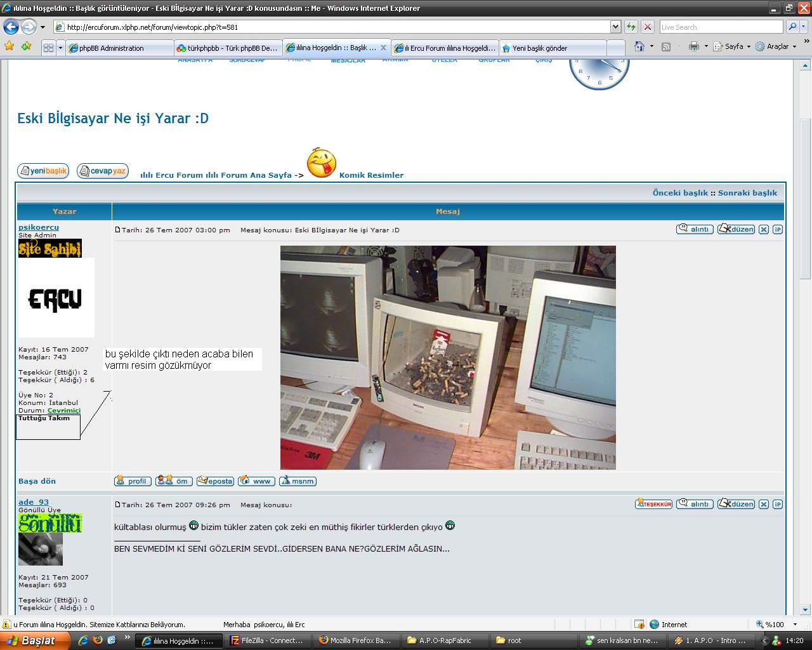
Task: Open the 1. A.P.O - Intro taskbar item
Action: click(x=710, y=640)
